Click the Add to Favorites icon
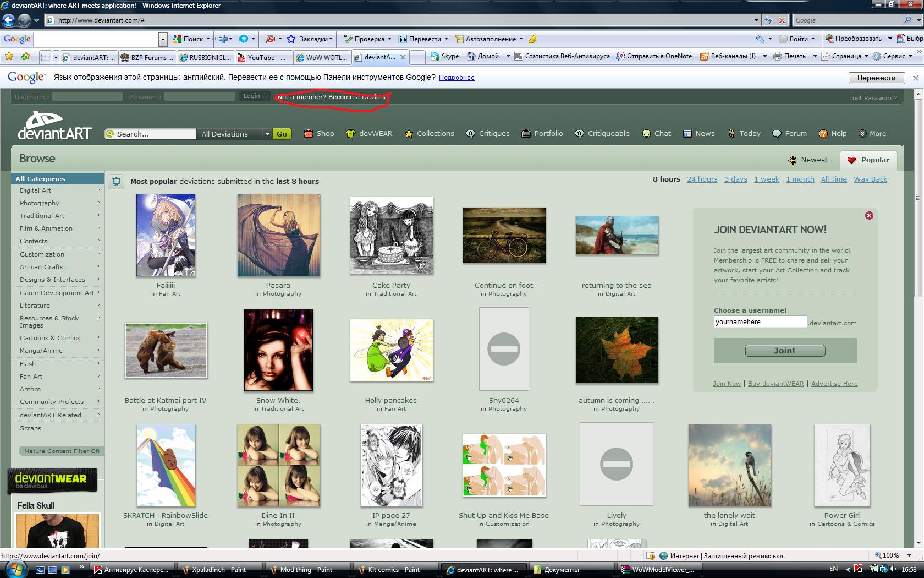The image size is (924, 578). point(25,56)
